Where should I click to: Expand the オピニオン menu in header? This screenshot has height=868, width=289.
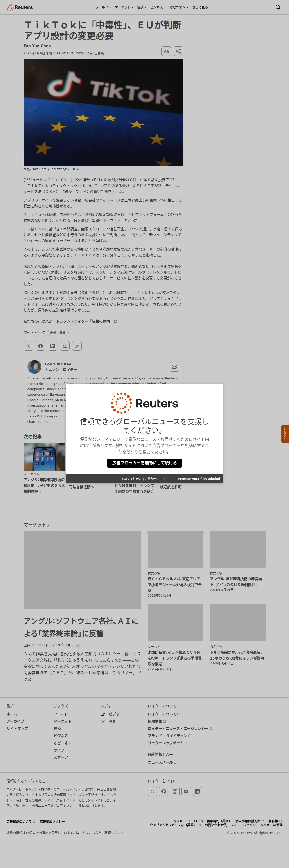click(x=179, y=7)
